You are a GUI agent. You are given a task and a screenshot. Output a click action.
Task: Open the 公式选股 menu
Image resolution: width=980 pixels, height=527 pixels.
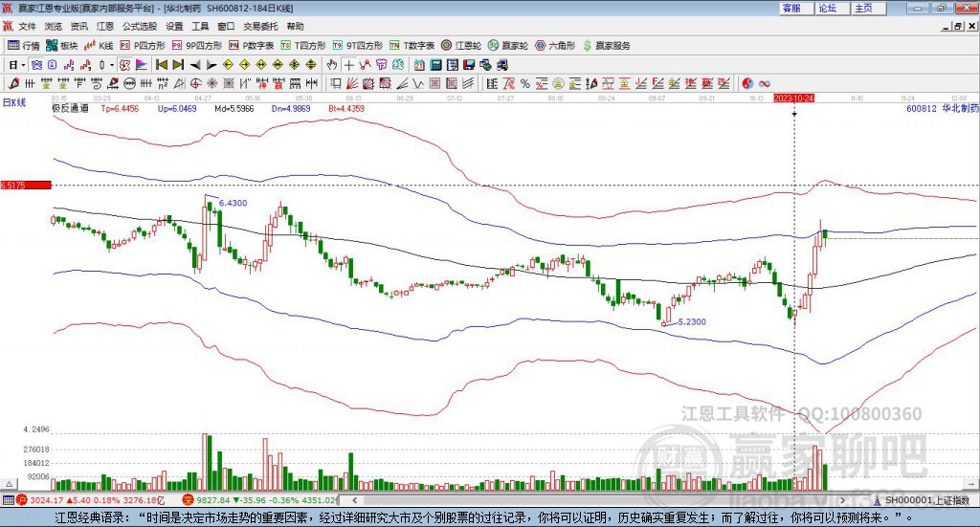(140, 26)
